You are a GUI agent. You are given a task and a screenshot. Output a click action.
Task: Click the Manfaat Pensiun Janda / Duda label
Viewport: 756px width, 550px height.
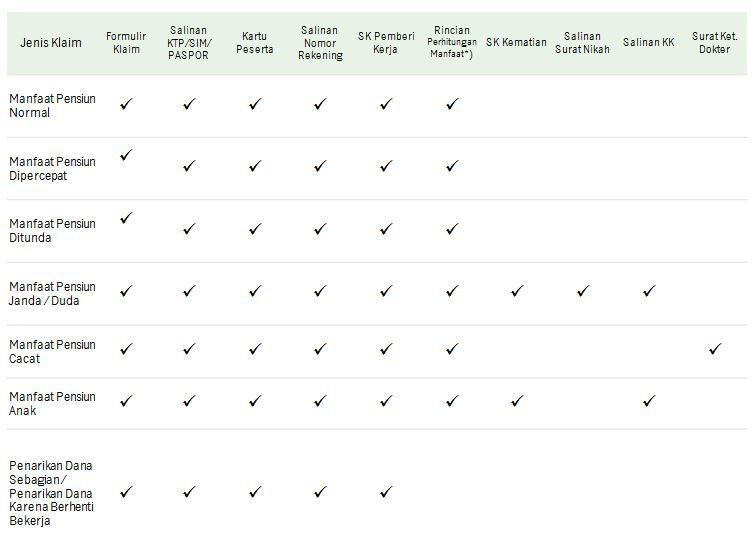(52, 294)
